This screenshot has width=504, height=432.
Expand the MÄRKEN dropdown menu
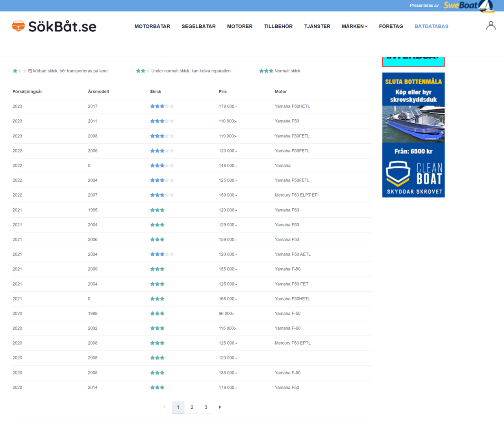[x=354, y=26]
